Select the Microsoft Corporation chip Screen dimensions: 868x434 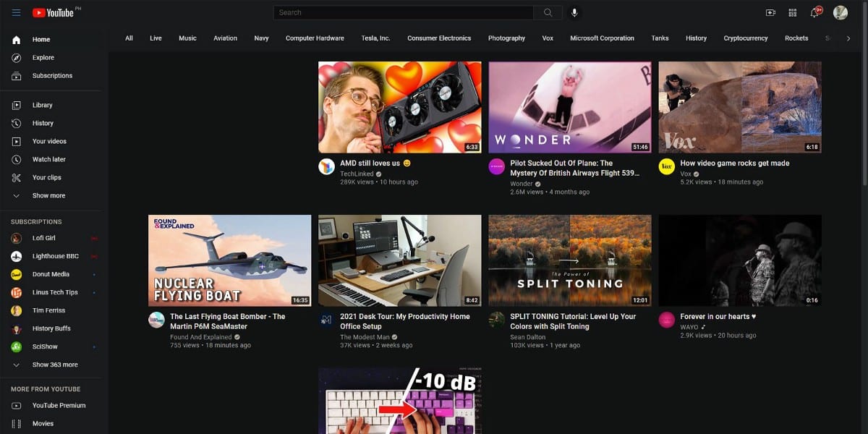click(602, 38)
